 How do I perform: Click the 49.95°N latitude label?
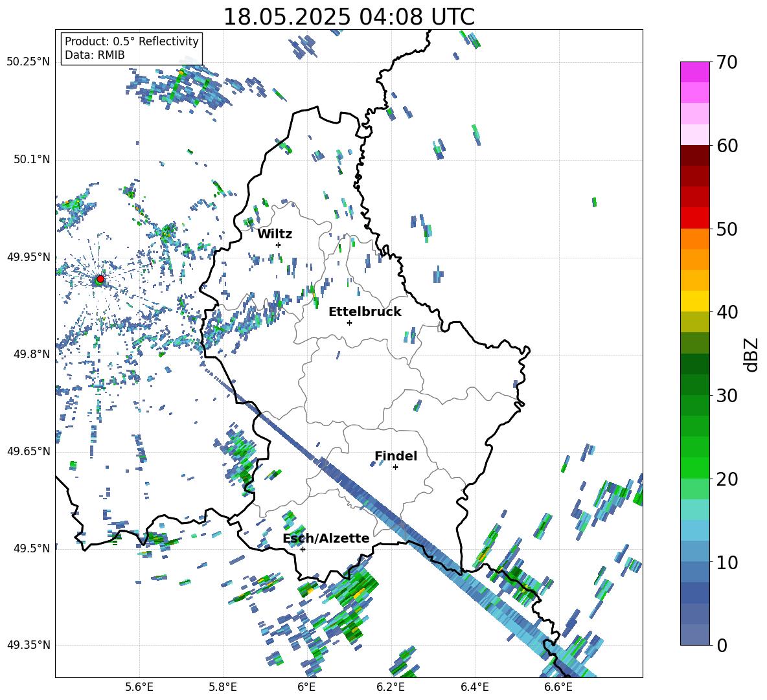click(29, 257)
